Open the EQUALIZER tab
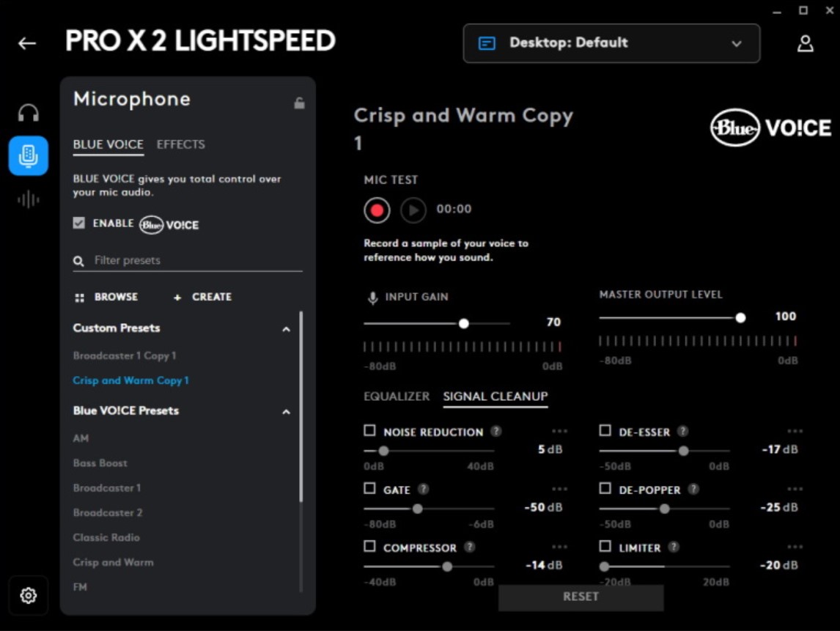The image size is (840, 631). click(x=395, y=396)
